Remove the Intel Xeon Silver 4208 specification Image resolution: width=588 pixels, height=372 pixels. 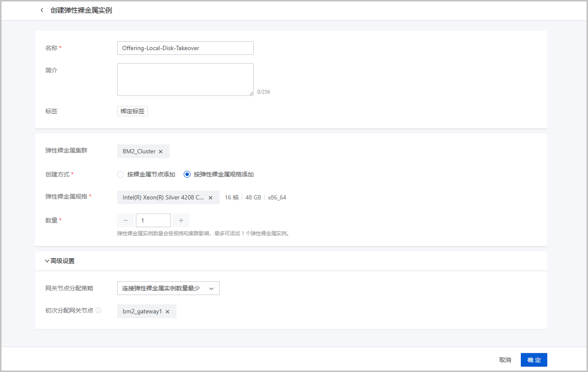(211, 198)
